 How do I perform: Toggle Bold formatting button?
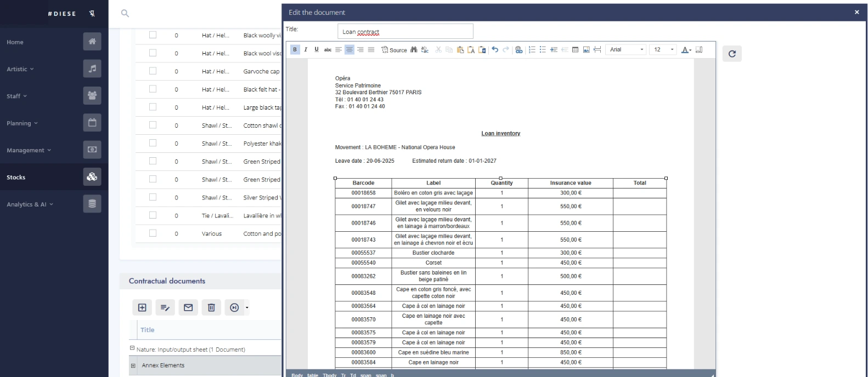pos(295,50)
